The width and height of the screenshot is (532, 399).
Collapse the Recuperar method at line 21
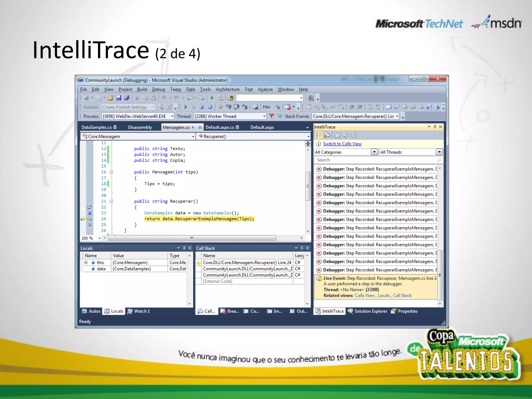[x=111, y=201]
